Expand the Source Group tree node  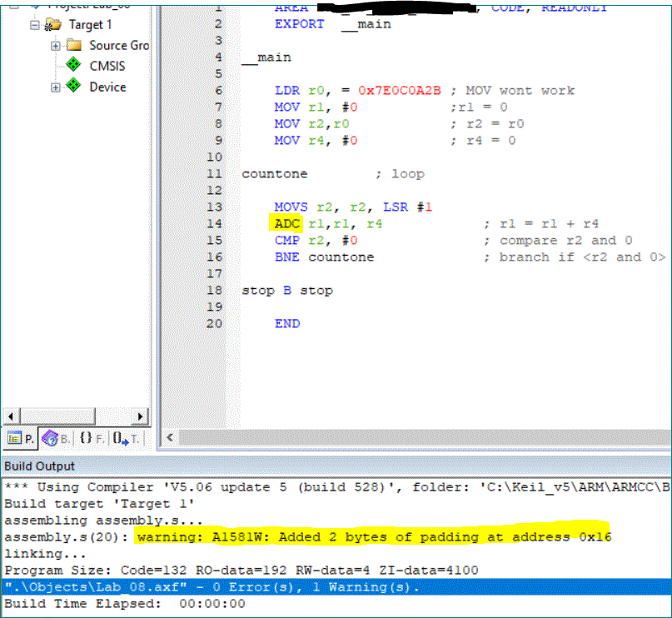click(55, 46)
